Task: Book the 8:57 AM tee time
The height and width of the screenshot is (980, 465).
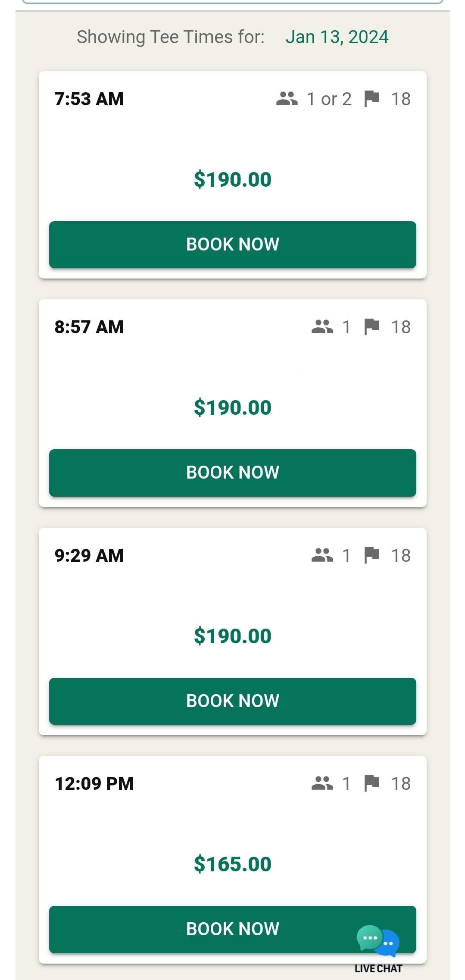Action: [233, 473]
